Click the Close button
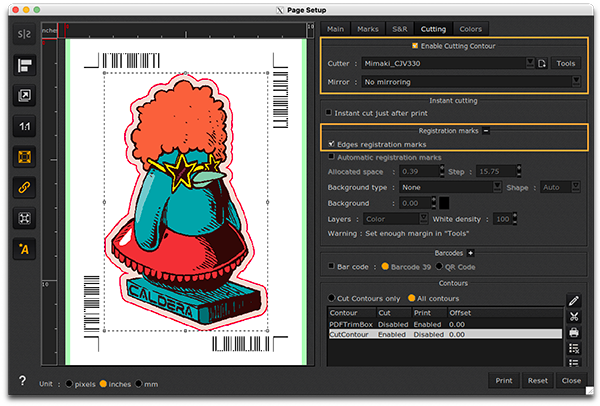 click(x=571, y=380)
